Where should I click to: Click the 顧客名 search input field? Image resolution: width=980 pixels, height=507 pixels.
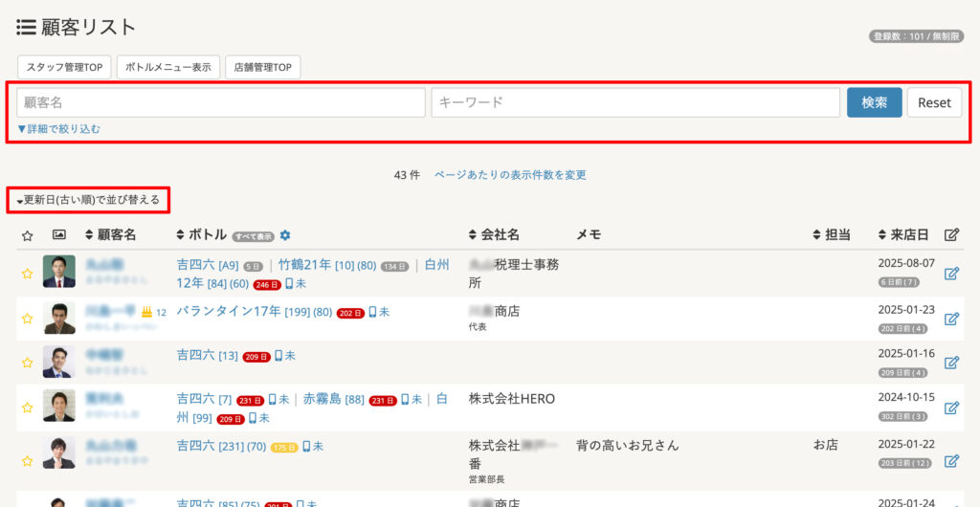click(x=221, y=102)
